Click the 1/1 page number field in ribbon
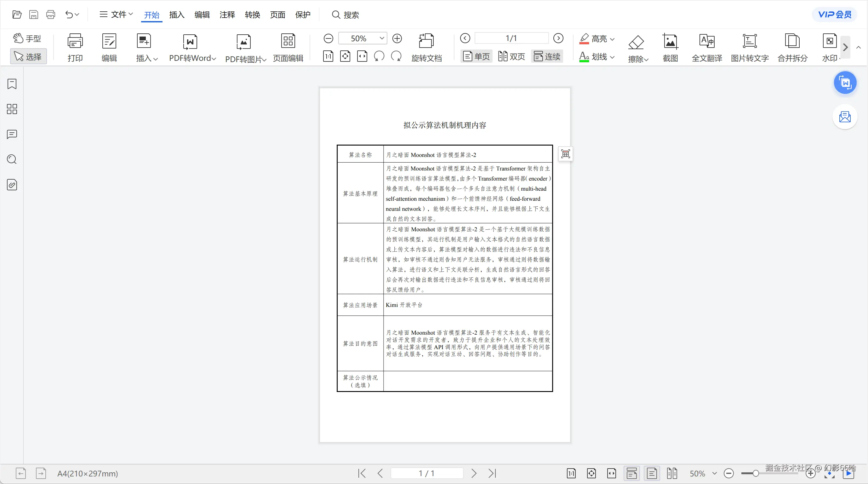The width and height of the screenshot is (868, 484). (x=511, y=38)
